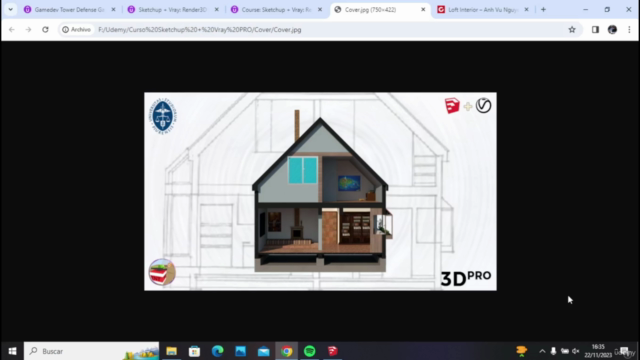Open Windows Start menu
640x360 pixels.
point(12,351)
